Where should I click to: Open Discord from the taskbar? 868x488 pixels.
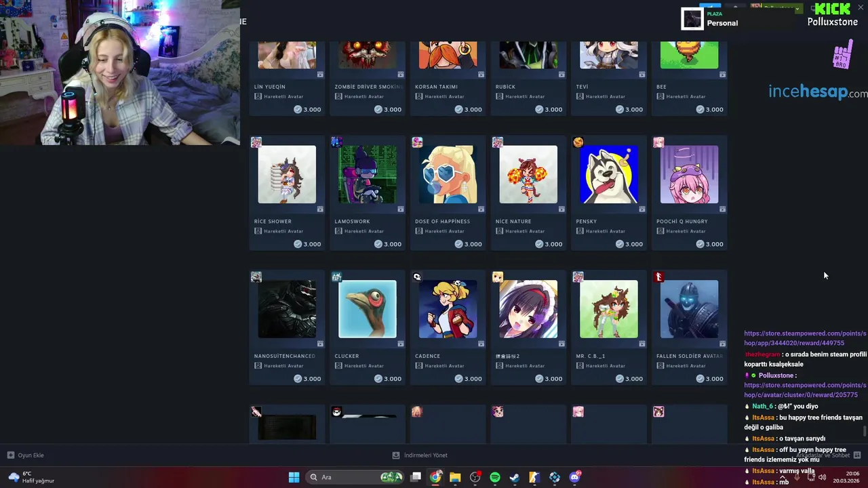pos(575,477)
